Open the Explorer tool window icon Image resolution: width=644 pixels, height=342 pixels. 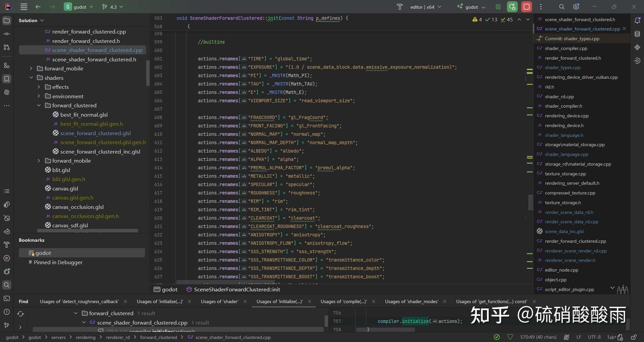[7, 21]
